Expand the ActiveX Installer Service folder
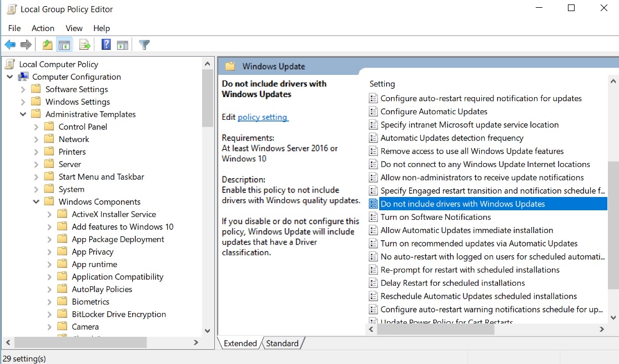Image resolution: width=619 pixels, height=364 pixels. pyautogui.click(x=49, y=214)
